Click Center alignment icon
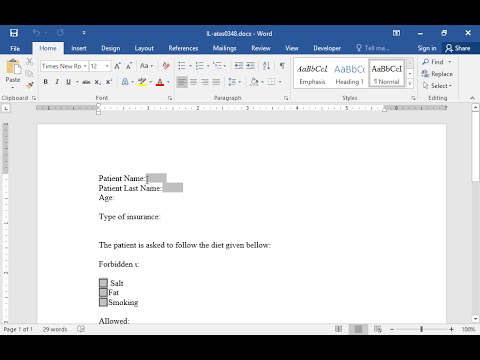This screenshot has height=360, width=480. click(x=193, y=82)
